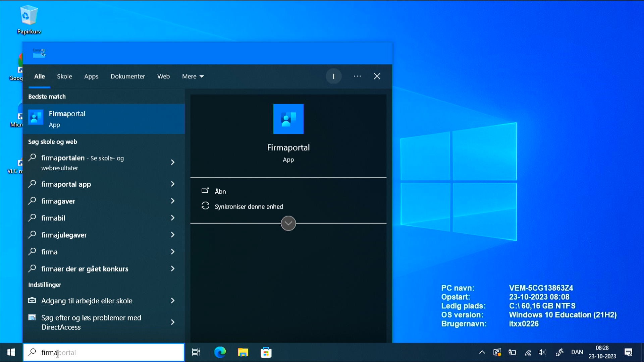Open the Firmaportal best match result

(x=103, y=119)
